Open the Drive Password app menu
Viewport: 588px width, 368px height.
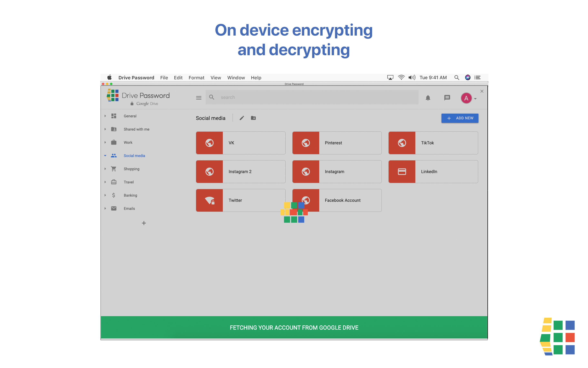[136, 78]
